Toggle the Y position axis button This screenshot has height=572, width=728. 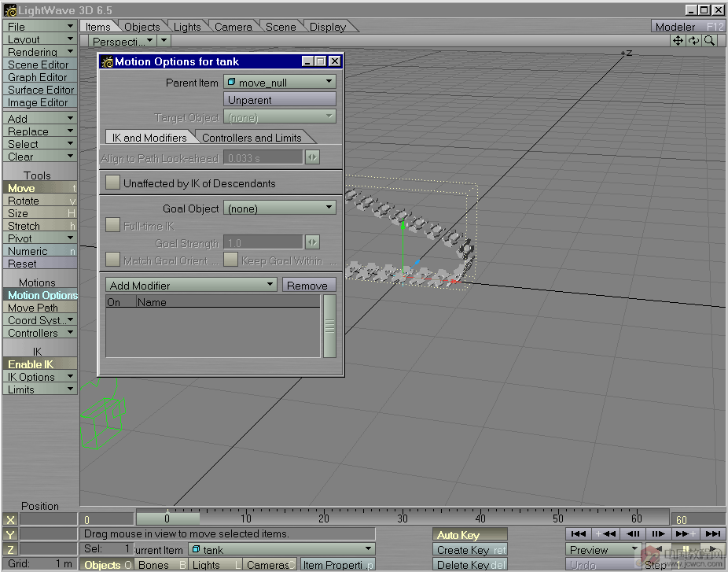pos(10,534)
